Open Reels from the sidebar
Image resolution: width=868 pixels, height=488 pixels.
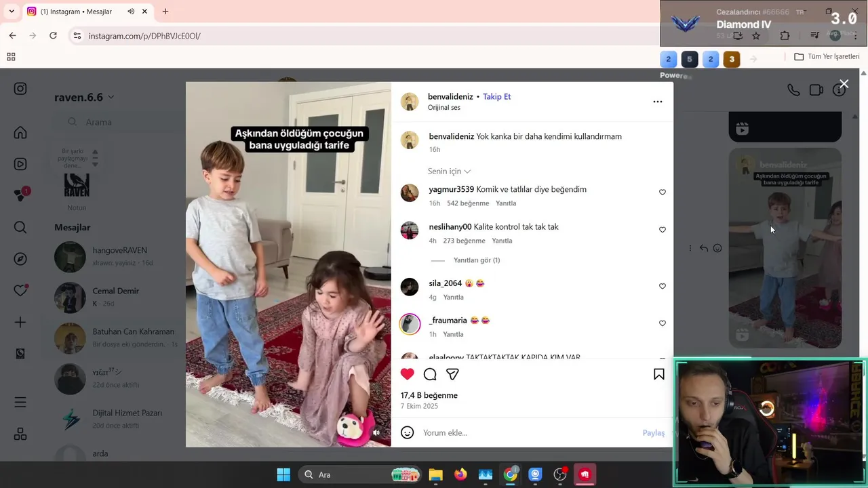(x=20, y=164)
